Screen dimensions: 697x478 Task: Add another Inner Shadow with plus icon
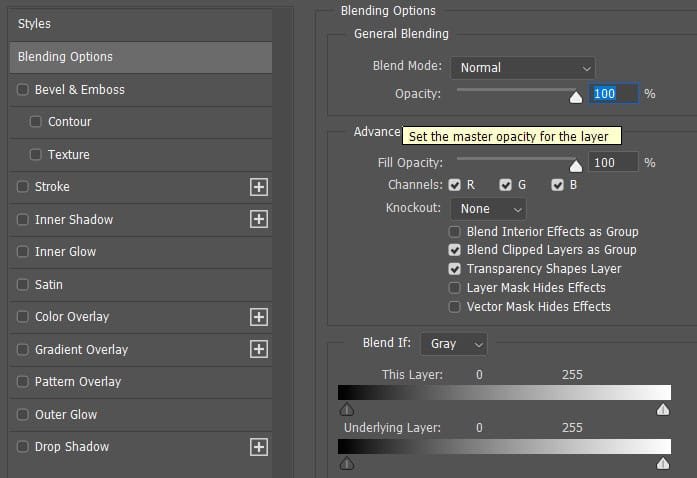tap(259, 219)
